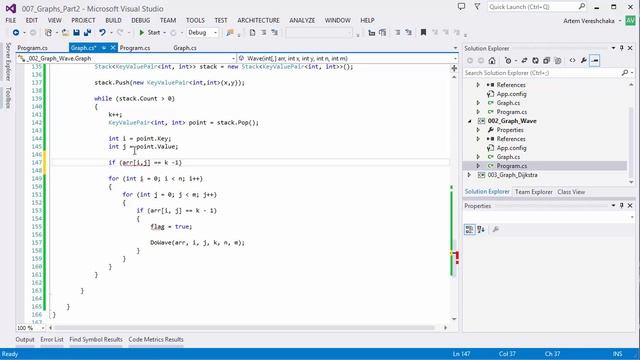This screenshot has width=640, height=360.
Task: Click the Find in Files toolbar icon
Action: point(230,33)
